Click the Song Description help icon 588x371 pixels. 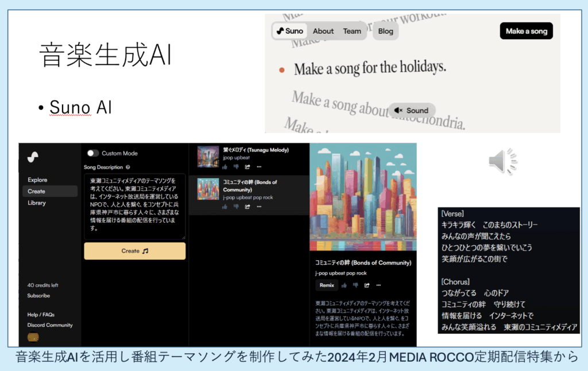tap(127, 168)
